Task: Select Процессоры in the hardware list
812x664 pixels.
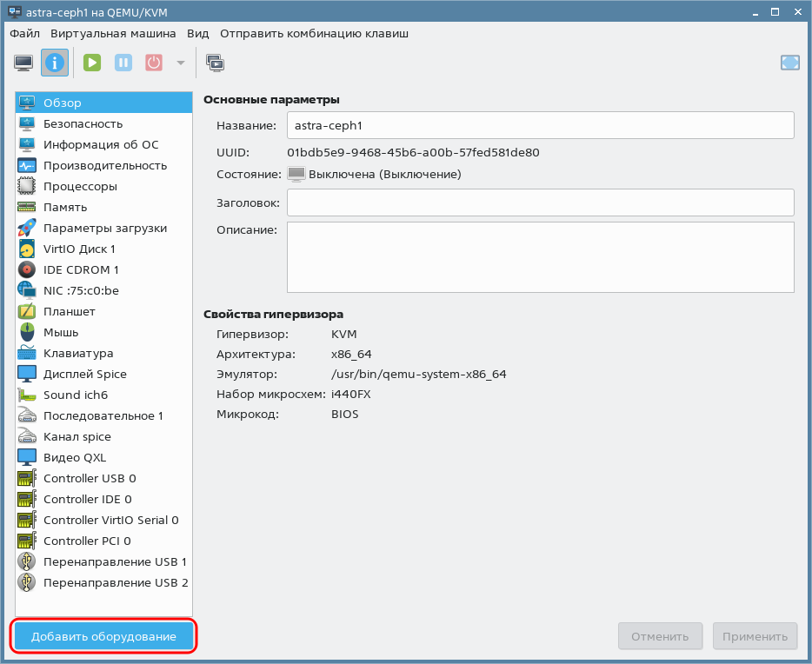Action: click(x=80, y=186)
